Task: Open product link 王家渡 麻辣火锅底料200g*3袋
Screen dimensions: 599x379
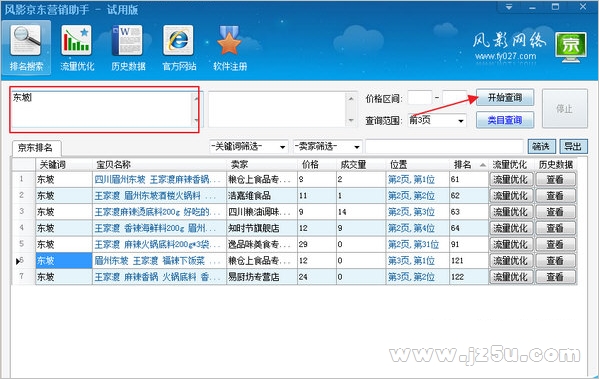Action: [157, 245]
